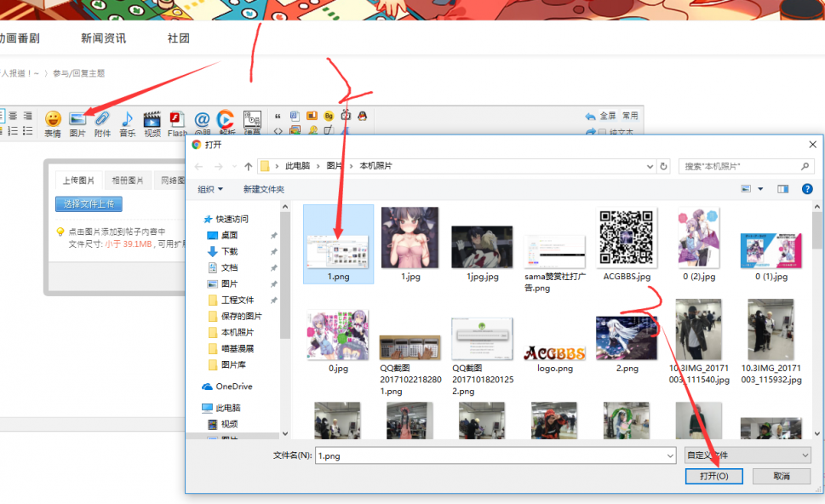Viewport: 825px width, 504px height.
Task: Open the 图片 image insert tool
Action: coord(77,119)
